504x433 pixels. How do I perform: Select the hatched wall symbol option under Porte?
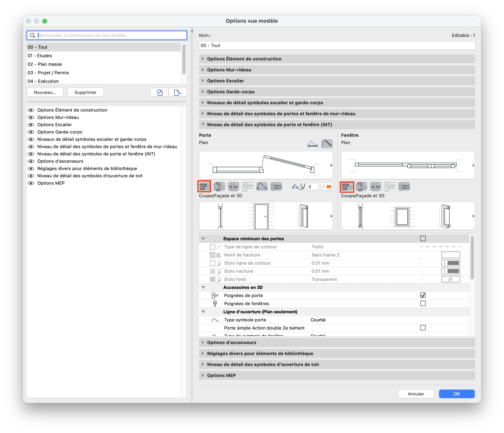pyautogui.click(x=204, y=186)
